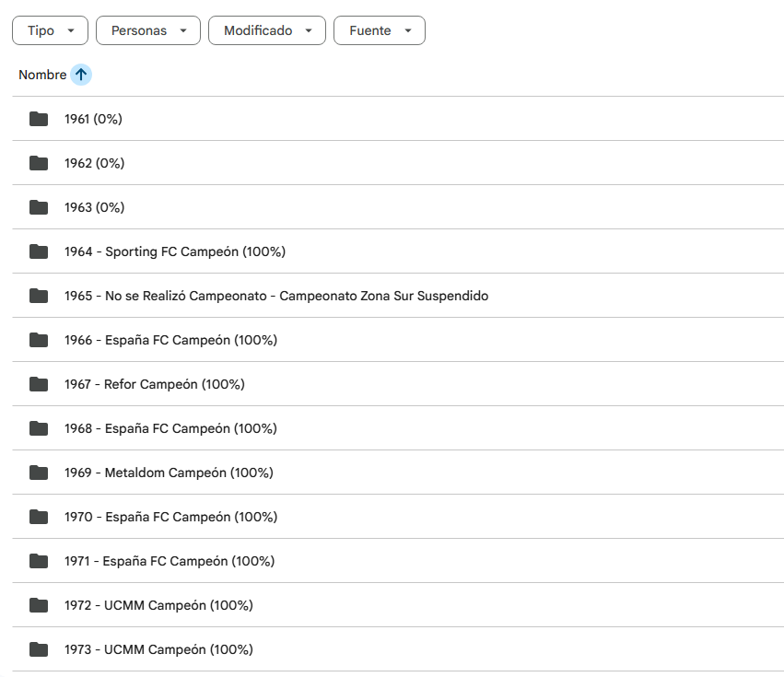This screenshot has height=677, width=784.
Task: Reverse sort order with the arrow icon
Action: click(81, 75)
